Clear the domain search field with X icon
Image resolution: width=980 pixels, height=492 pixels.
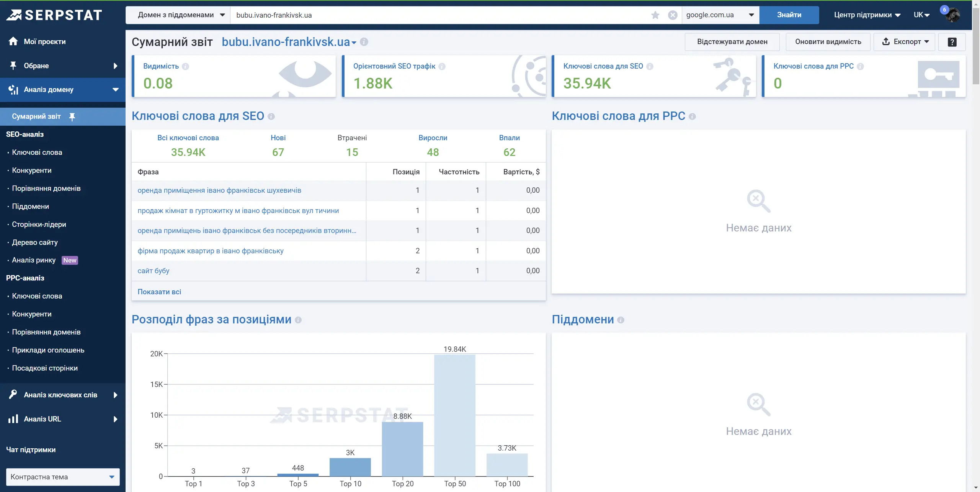pos(673,15)
